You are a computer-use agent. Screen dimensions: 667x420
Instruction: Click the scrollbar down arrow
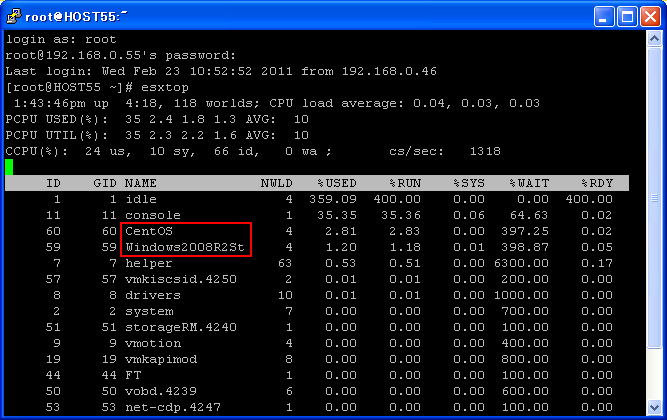(x=654, y=408)
